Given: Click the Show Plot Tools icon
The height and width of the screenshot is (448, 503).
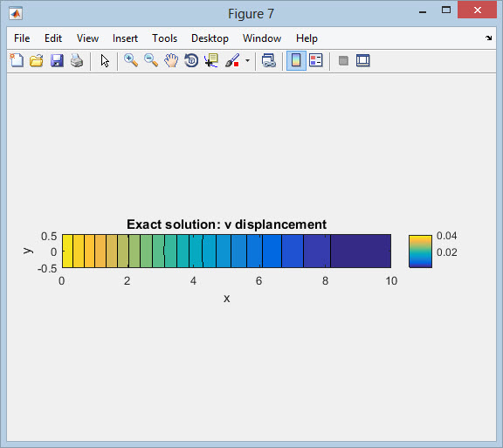Looking at the screenshot, I should point(362,60).
